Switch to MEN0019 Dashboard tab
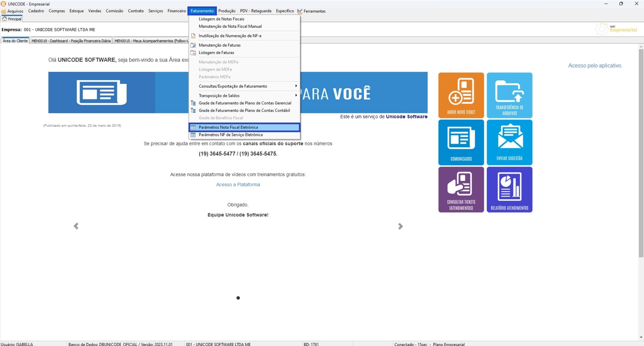Viewport: 644px width, 346px height. click(71, 41)
